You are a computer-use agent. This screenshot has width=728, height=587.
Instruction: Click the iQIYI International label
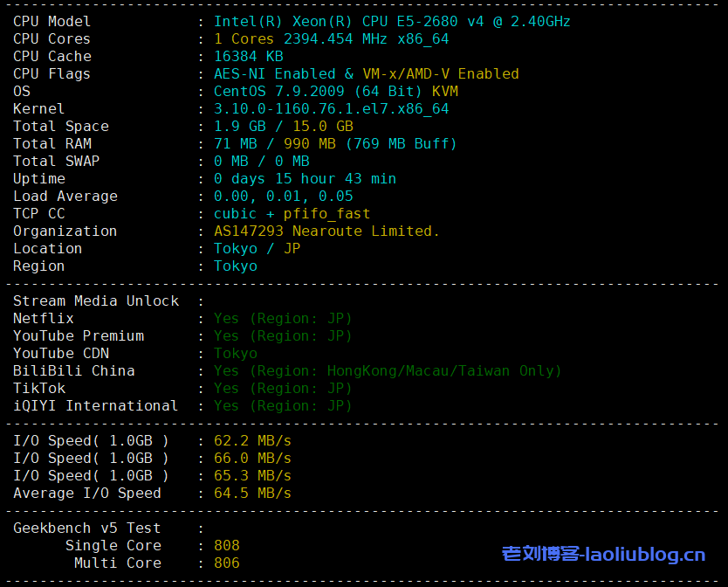point(95,405)
